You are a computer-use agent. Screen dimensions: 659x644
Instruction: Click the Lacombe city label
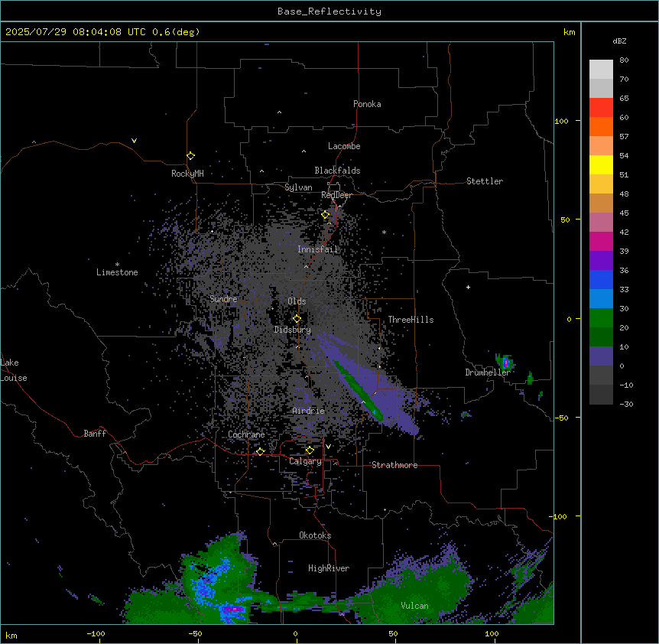pos(344,146)
